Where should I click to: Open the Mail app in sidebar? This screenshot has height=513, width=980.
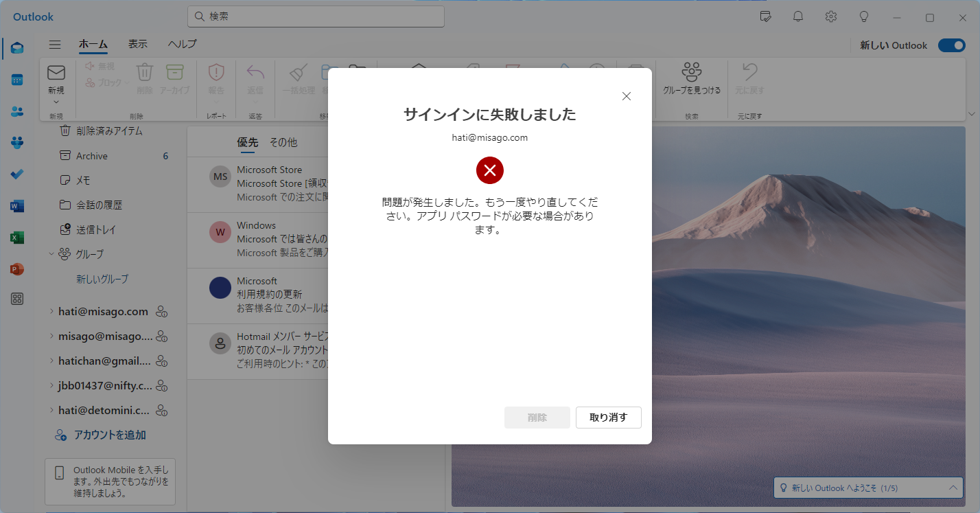coord(17,48)
